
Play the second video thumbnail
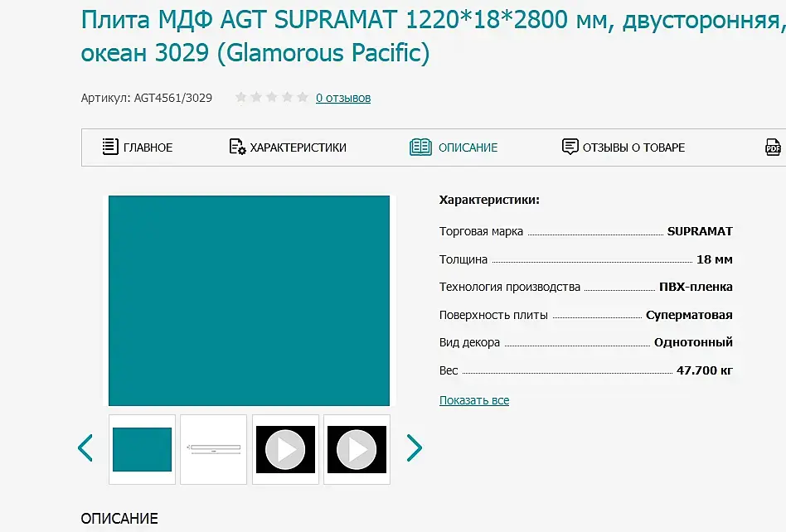357,449
